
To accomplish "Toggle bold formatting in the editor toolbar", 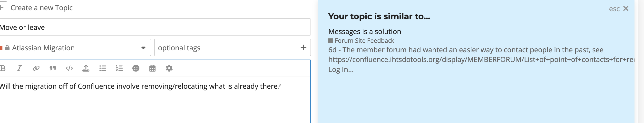I will [x=2, y=68].
